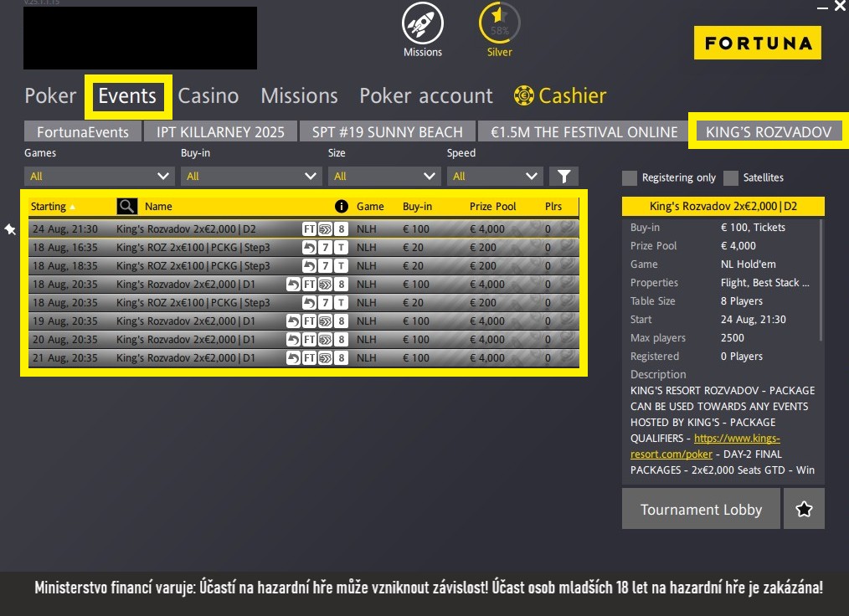Click the info icon in table header
849x616 pixels.
[x=341, y=206]
